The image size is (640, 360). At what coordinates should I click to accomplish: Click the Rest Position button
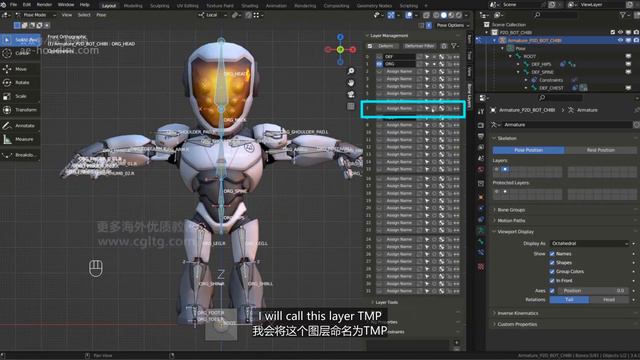600,150
